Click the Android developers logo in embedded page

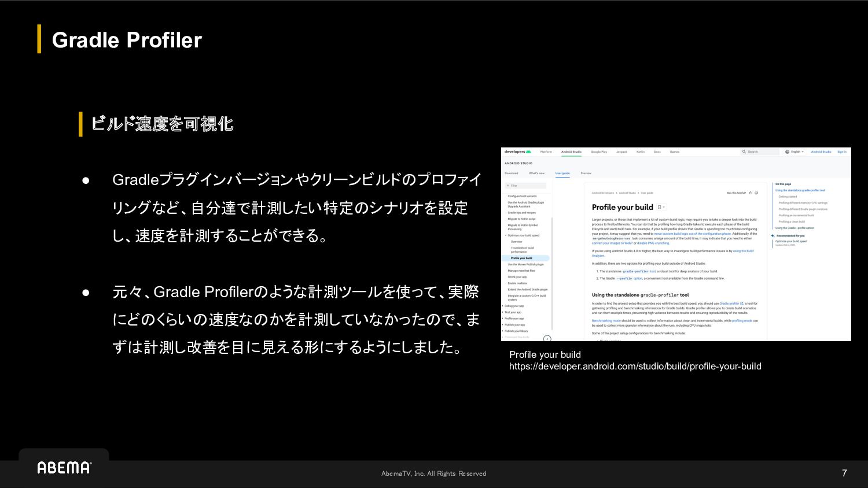[x=517, y=151]
